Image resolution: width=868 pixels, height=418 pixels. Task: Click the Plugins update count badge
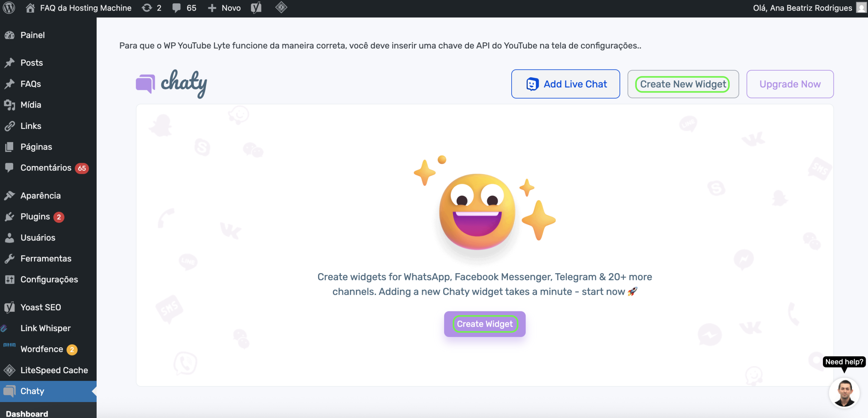59,217
